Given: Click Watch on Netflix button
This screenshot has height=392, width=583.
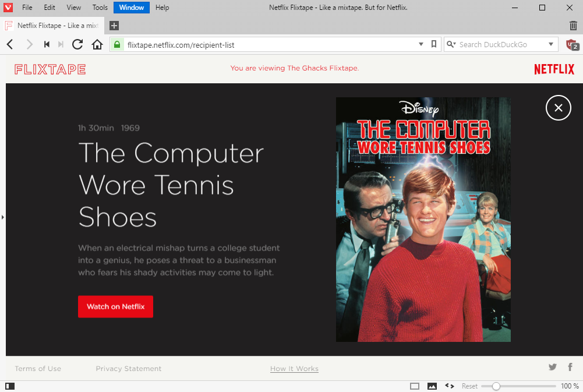Looking at the screenshot, I should coord(116,306).
